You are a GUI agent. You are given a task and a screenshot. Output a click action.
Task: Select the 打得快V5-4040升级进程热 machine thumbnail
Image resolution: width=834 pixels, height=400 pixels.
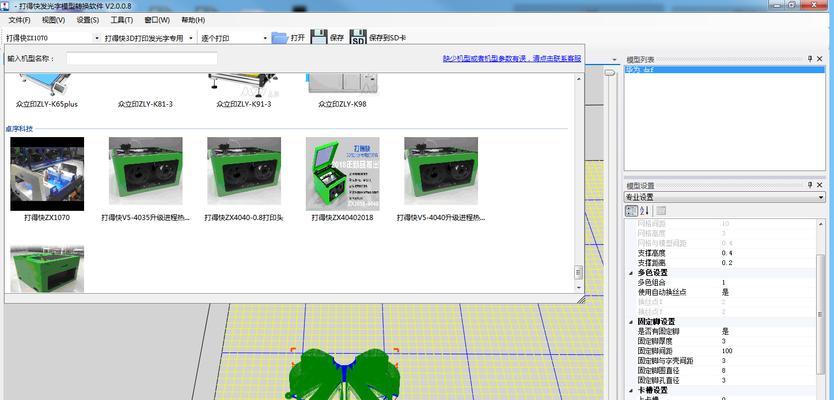(441, 171)
